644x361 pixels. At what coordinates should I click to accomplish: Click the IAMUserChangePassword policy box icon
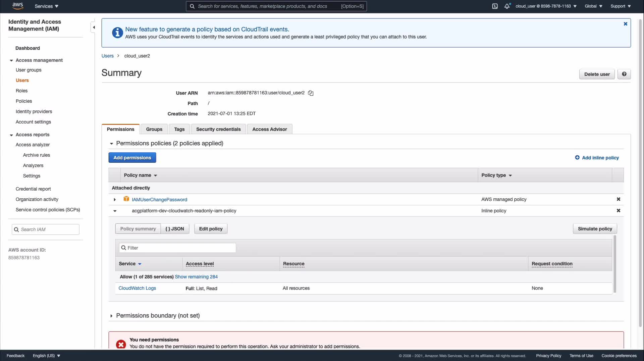126,199
